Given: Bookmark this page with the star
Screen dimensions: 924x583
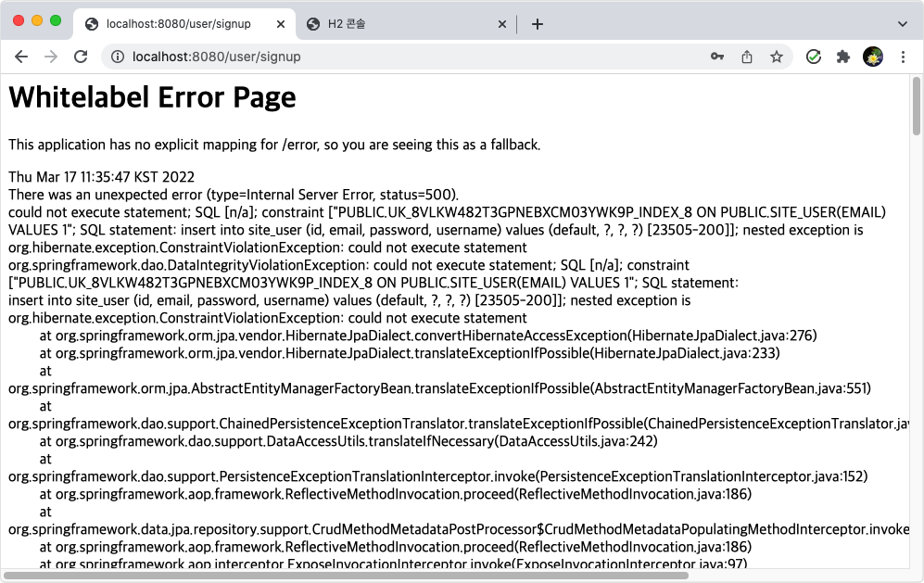Looking at the screenshot, I should [777, 57].
